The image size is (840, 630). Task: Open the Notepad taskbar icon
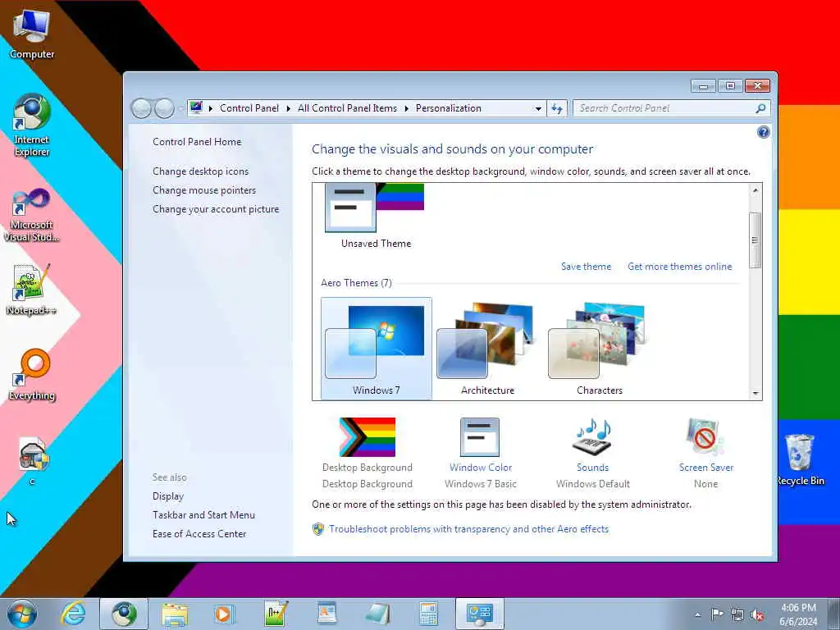tap(377, 614)
